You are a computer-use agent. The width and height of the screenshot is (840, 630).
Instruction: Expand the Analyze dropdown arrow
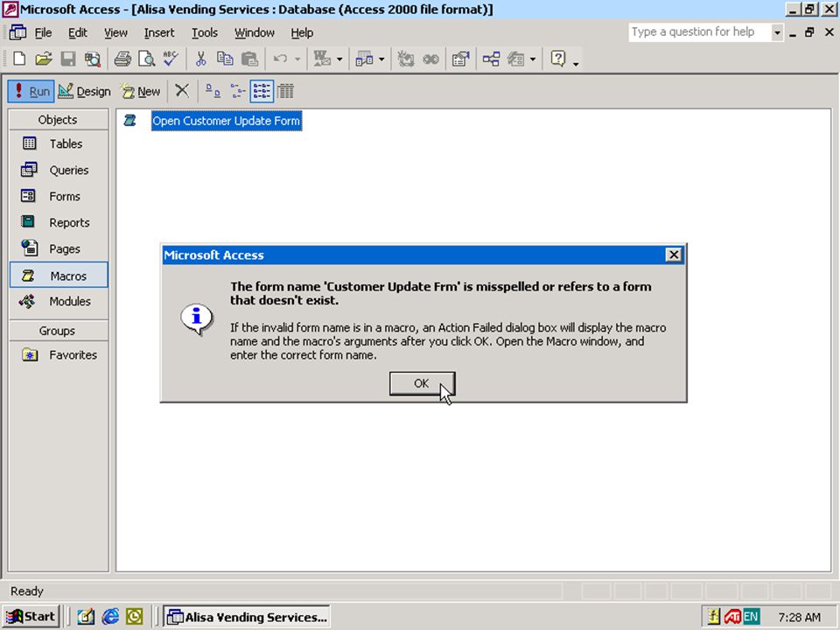coord(381,59)
